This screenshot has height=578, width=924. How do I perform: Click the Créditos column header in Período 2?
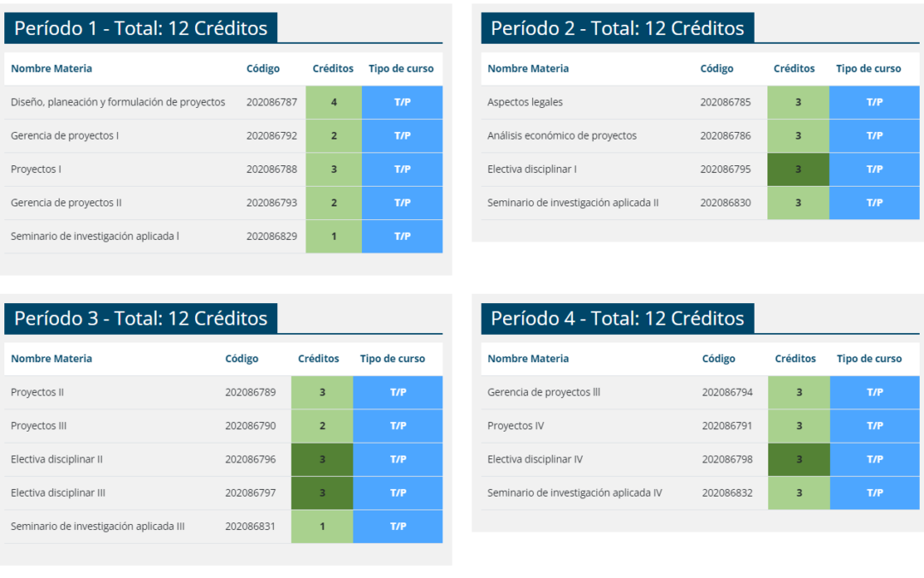coord(794,69)
